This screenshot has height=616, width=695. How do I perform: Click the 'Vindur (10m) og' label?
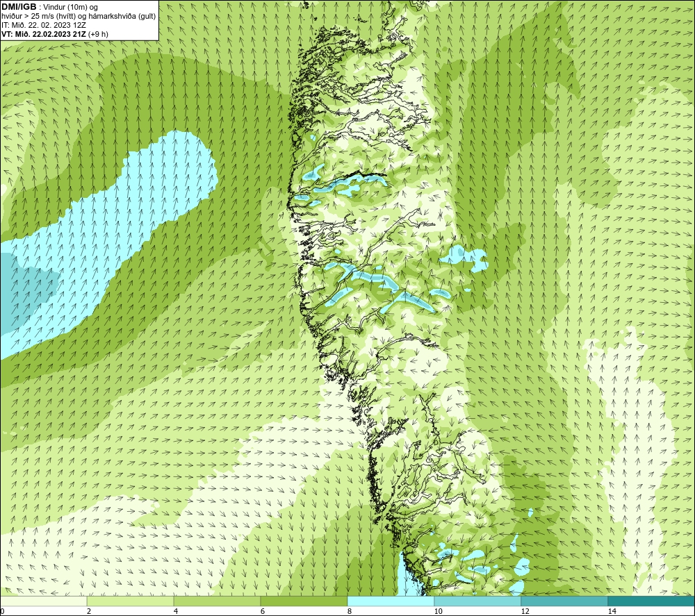(71, 7)
